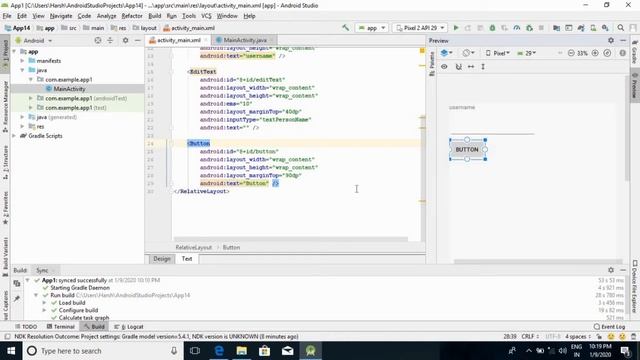Click the editor horizontal scrollbar

pyautogui.click(x=291, y=239)
